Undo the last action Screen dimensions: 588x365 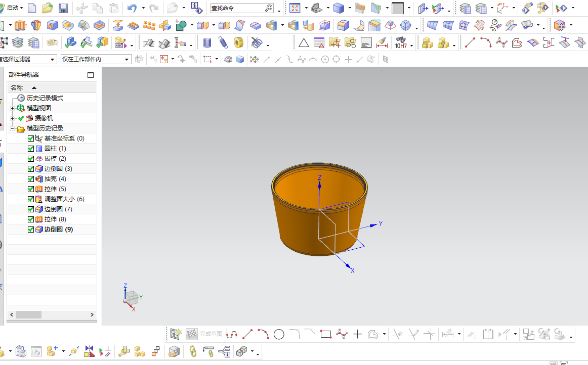tap(132, 8)
